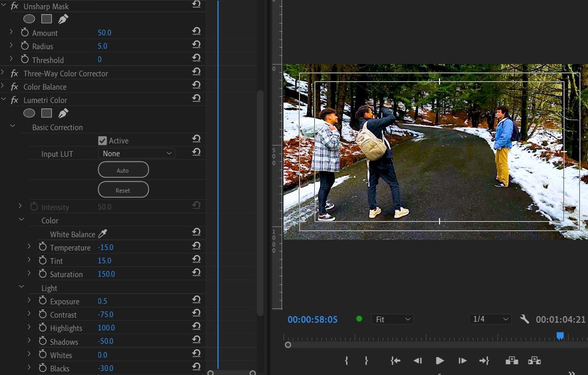
Task: Open the button overflow chevrons
Action: click(572, 373)
